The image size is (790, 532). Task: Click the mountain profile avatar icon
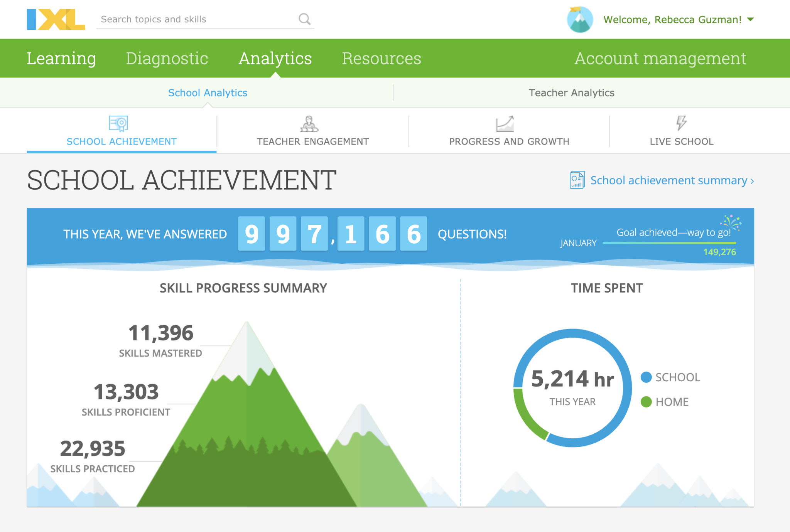click(580, 20)
